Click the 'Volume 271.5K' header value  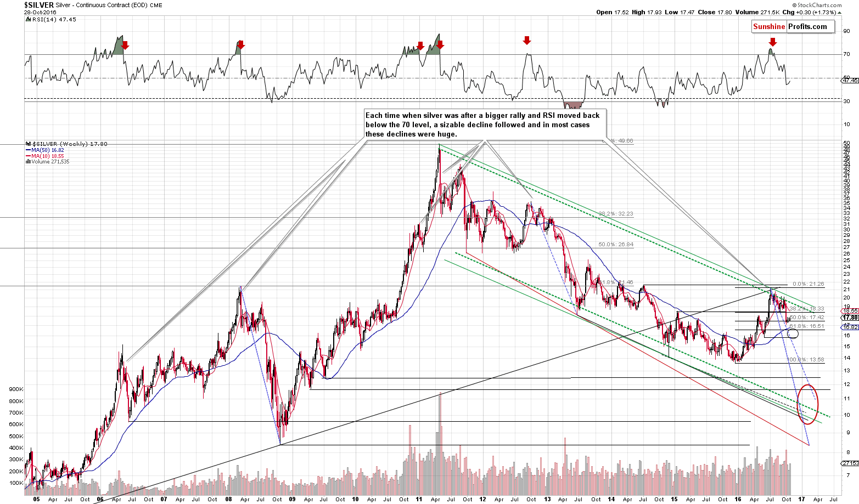point(756,12)
